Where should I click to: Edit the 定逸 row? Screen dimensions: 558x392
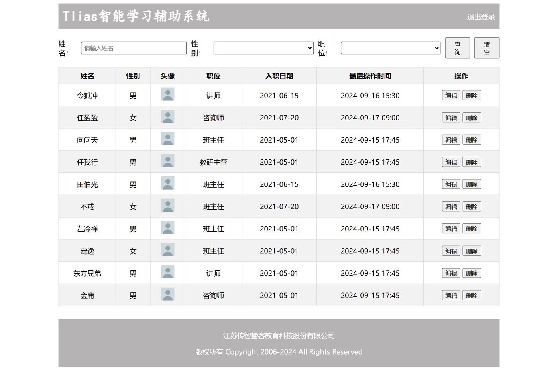451,251
